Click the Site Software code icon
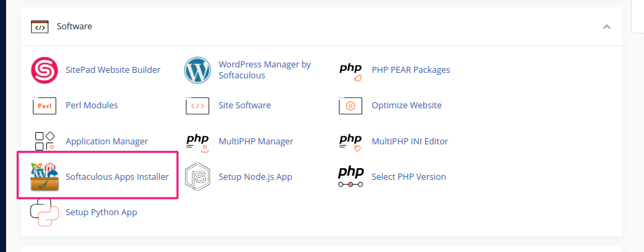The image size is (644, 252). tap(198, 106)
